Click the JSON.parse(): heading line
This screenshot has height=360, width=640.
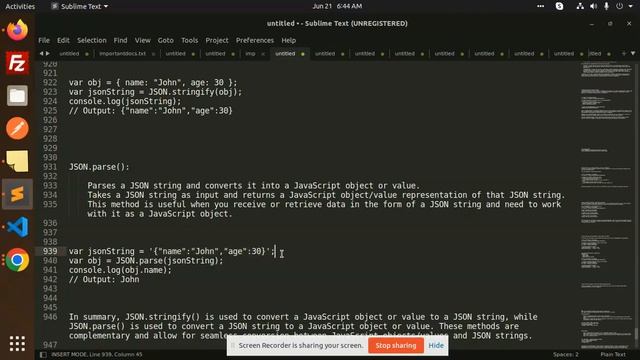click(99, 167)
